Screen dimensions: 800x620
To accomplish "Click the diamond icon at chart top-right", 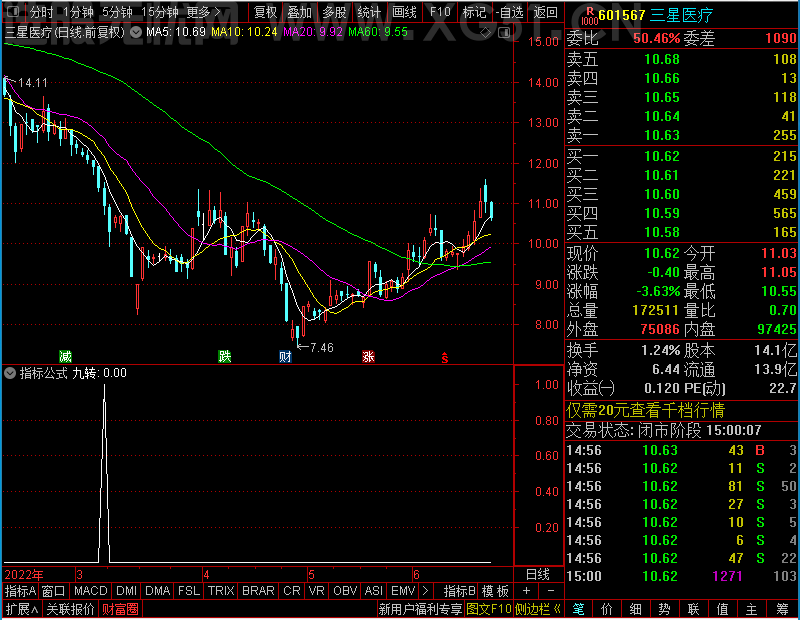I will click(486, 33).
